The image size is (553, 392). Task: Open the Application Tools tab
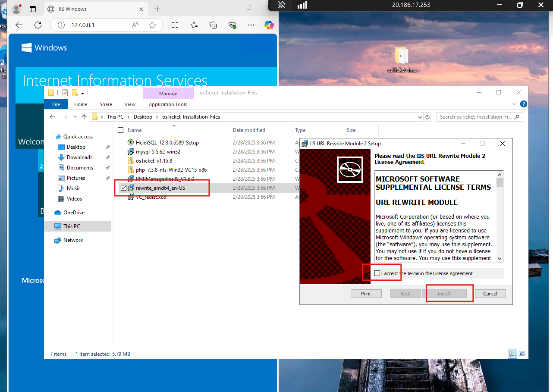[x=168, y=104]
